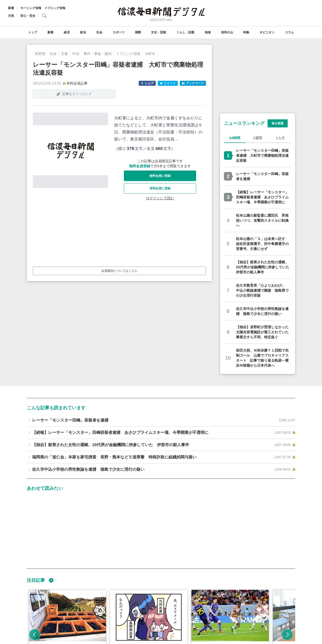Open the search magnifier icon
This screenshot has width=322, height=644.
(44, 16)
